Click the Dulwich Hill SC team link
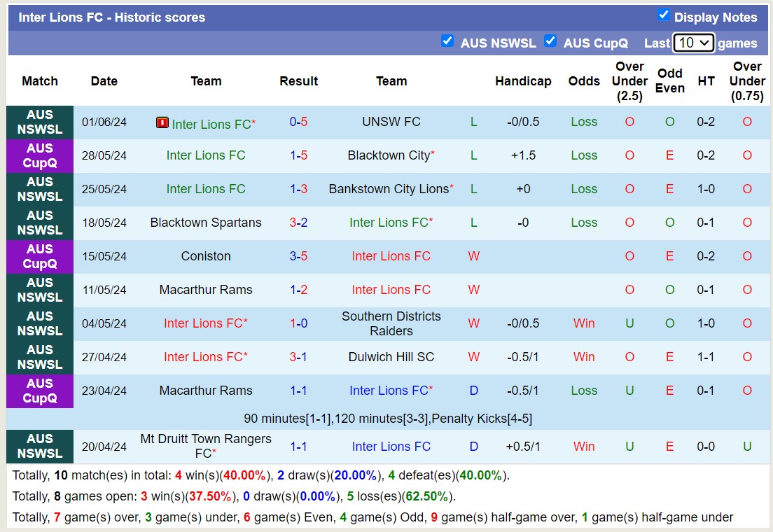Screen dimensions: 773x532 coord(391,357)
